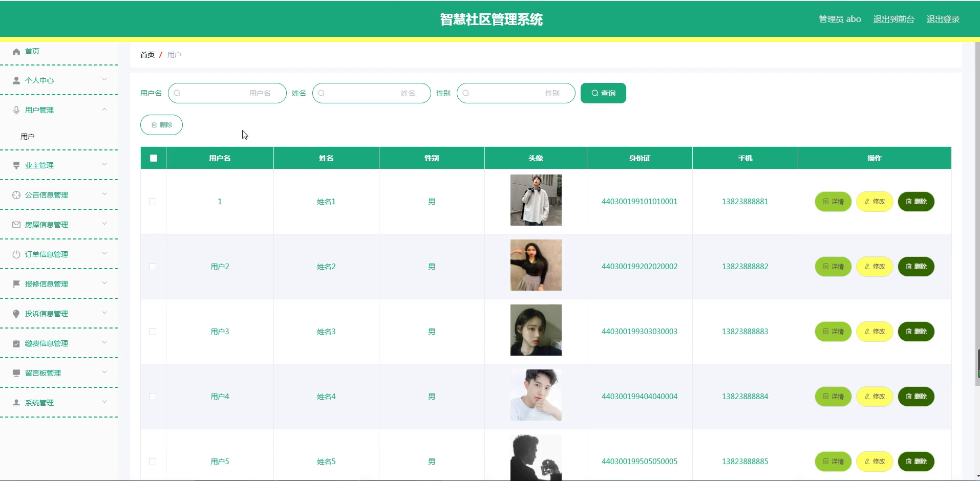Click the person icon next to 个人中心
The width and height of the screenshot is (980, 481).
coord(16,80)
